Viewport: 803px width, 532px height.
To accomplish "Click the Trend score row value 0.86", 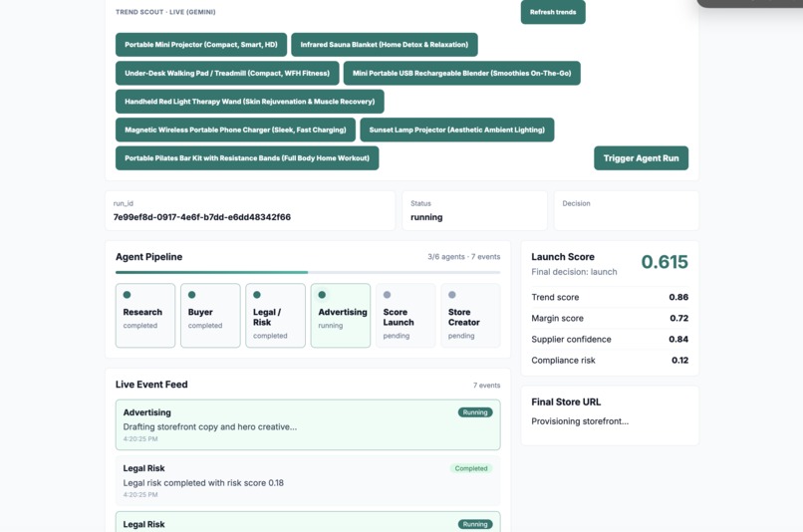I will tap(678, 297).
